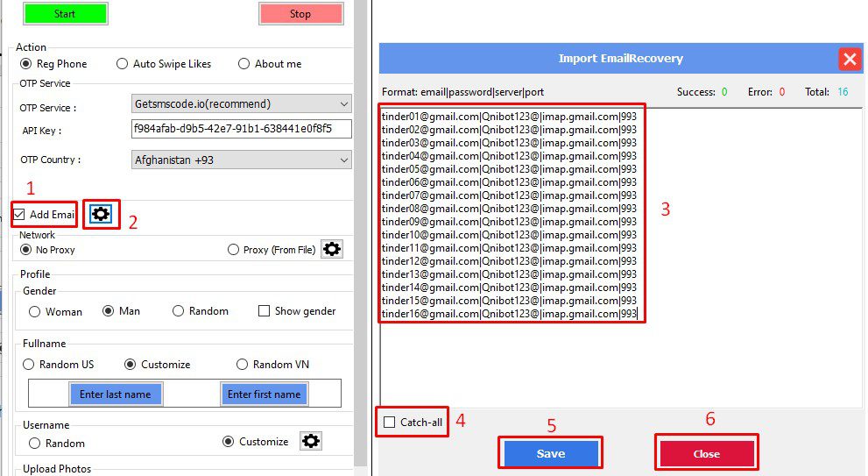Click tinder16@gmail.com line in list
The image size is (868, 476).
coord(509,314)
